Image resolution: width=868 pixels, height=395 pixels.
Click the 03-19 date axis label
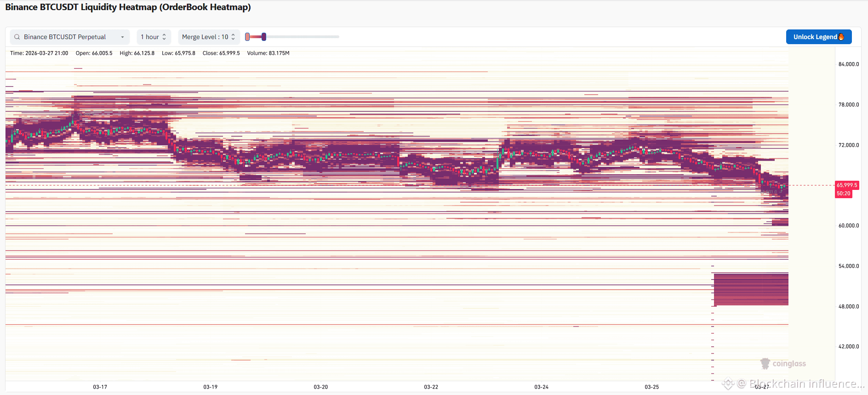pos(211,387)
